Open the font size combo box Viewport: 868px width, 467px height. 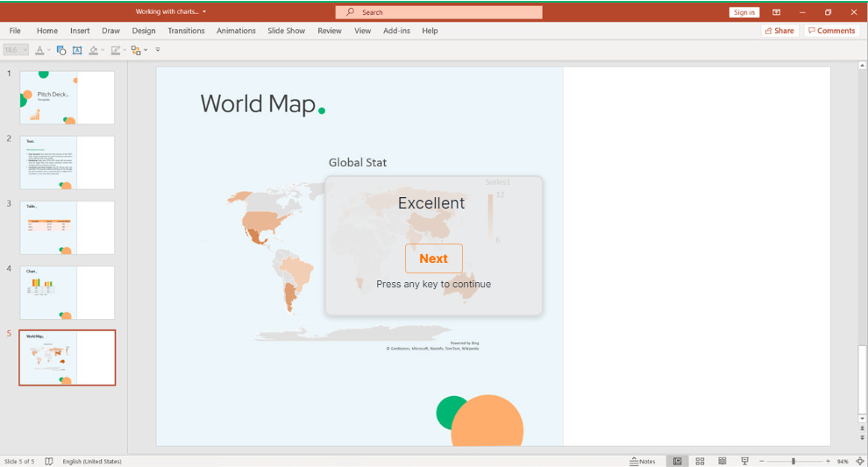click(16, 50)
